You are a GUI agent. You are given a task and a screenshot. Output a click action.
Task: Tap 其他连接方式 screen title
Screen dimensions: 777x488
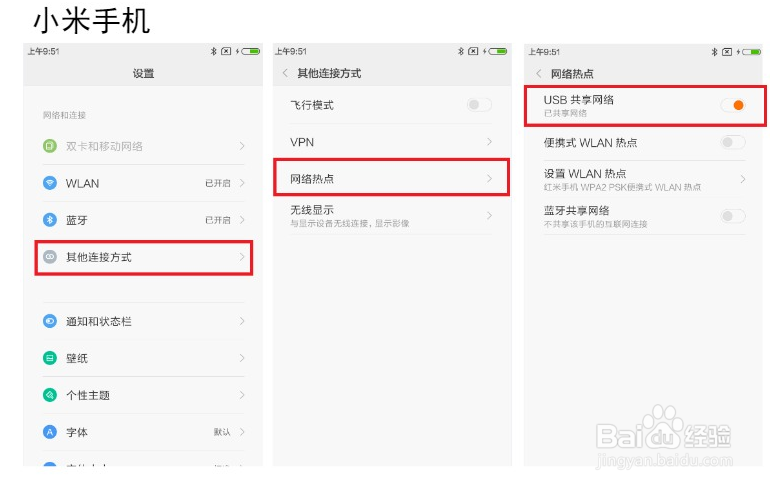point(329,73)
